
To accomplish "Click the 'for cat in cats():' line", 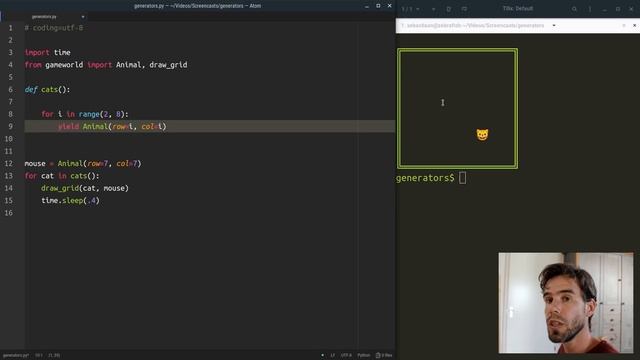I will tap(62, 176).
